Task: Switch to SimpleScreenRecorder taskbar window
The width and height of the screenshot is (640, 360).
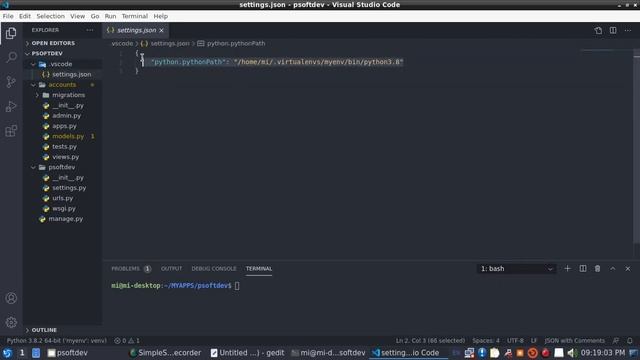Action: [165, 353]
